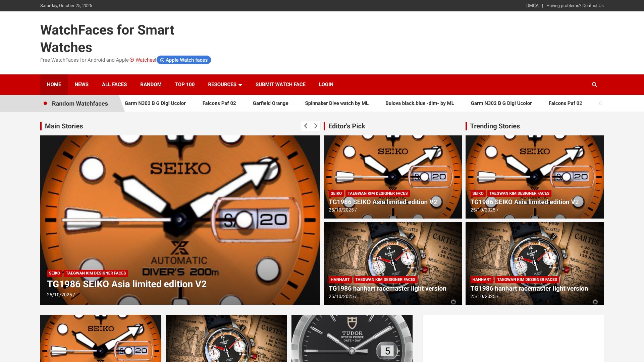The height and width of the screenshot is (362, 644).
Task: Click the Login menu item
Action: pyautogui.click(x=326, y=84)
